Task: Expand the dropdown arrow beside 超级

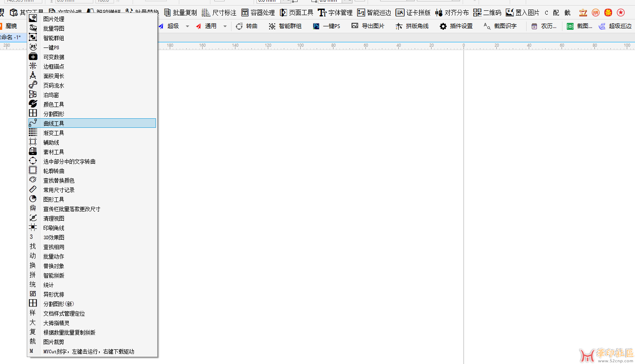Action: pos(187,26)
